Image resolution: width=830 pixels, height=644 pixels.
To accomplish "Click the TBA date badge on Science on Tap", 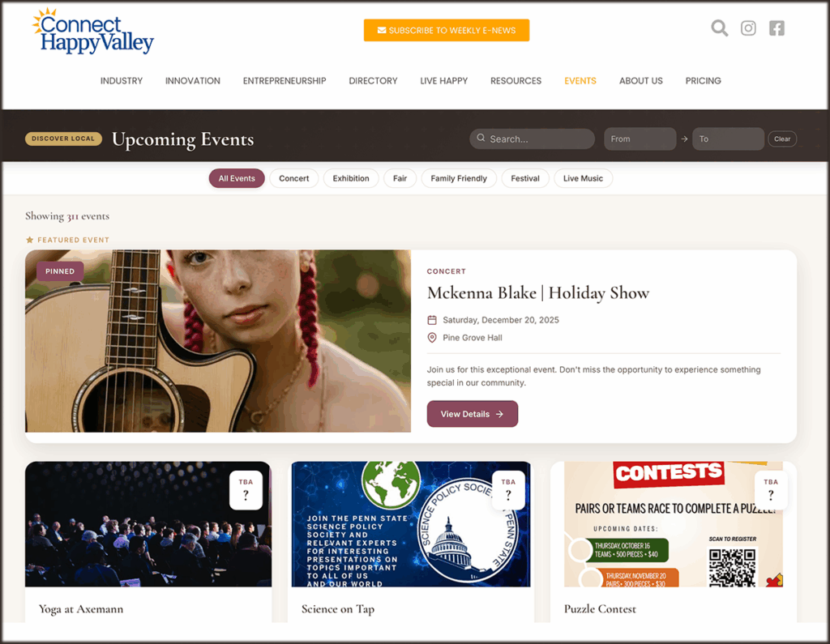I will (x=508, y=490).
